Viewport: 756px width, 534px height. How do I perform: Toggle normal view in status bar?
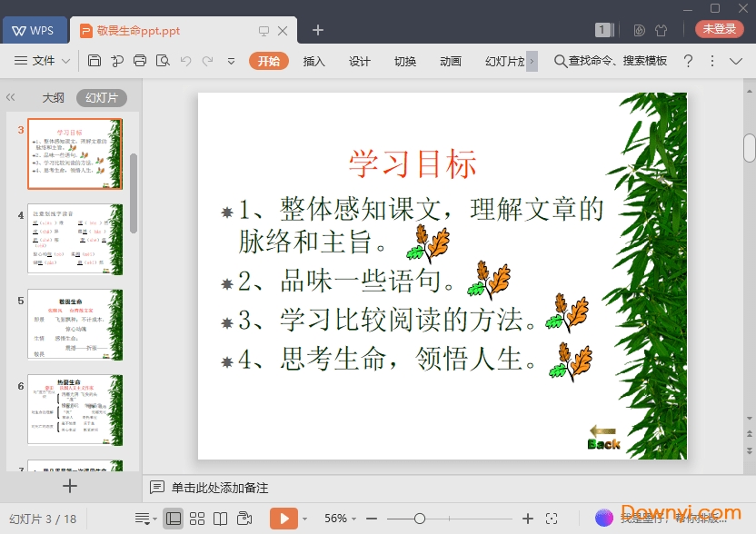[173, 519]
